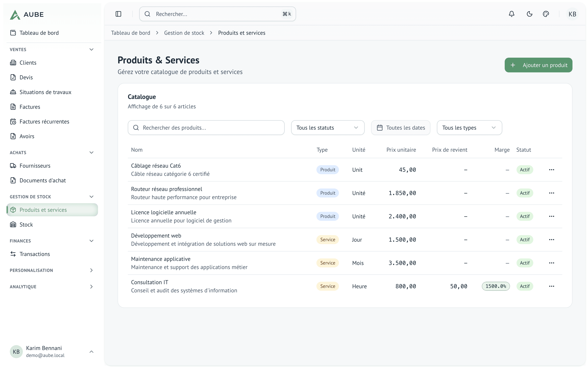Click the Développement web service name
Screen dimensions: 588x368
click(x=156, y=236)
